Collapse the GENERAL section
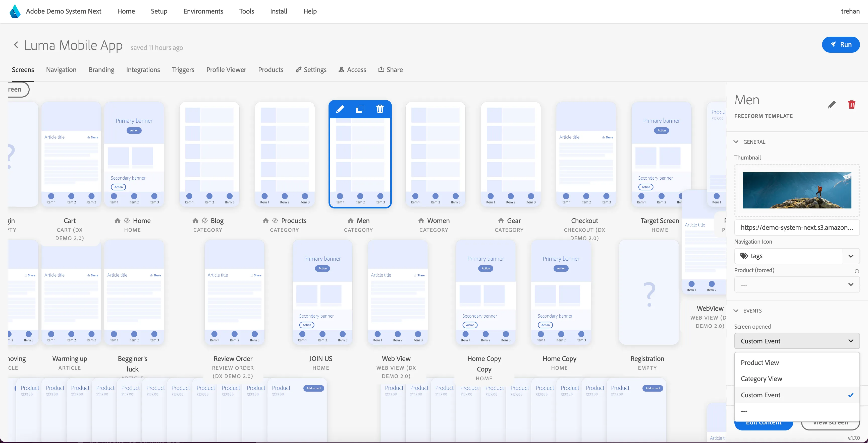 point(736,142)
